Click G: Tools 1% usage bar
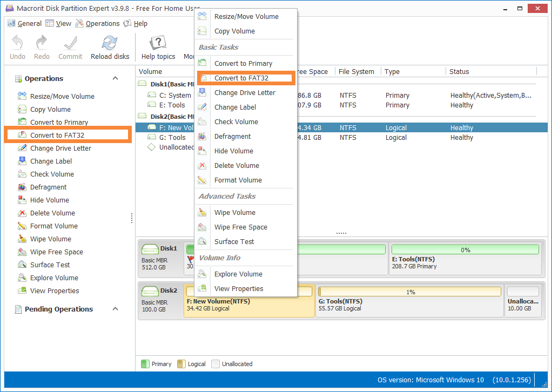Viewport: 552px width, 392px height. point(409,292)
